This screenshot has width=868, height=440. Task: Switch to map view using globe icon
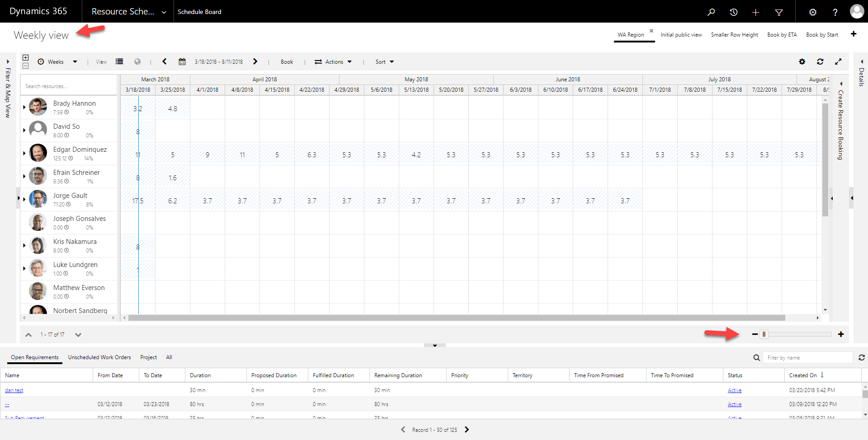coord(137,61)
